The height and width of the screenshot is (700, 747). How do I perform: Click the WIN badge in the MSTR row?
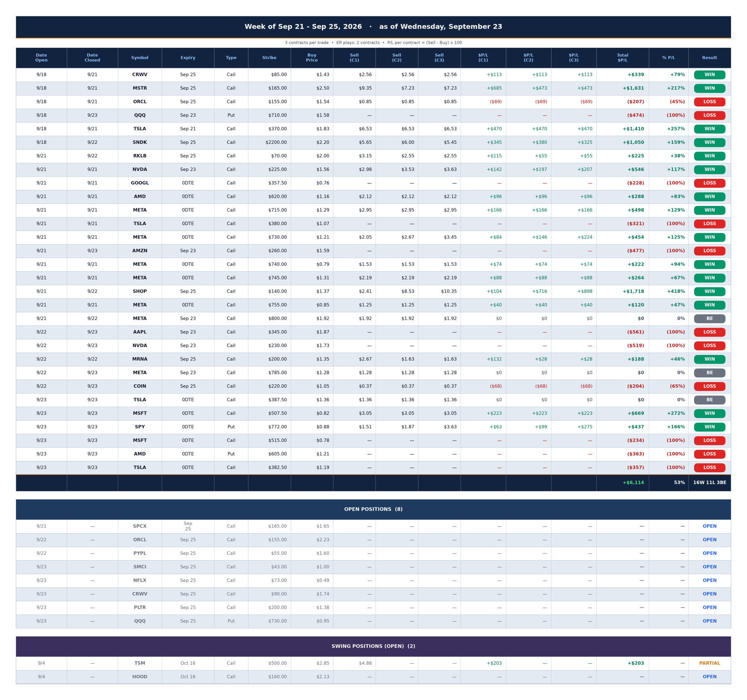click(710, 88)
